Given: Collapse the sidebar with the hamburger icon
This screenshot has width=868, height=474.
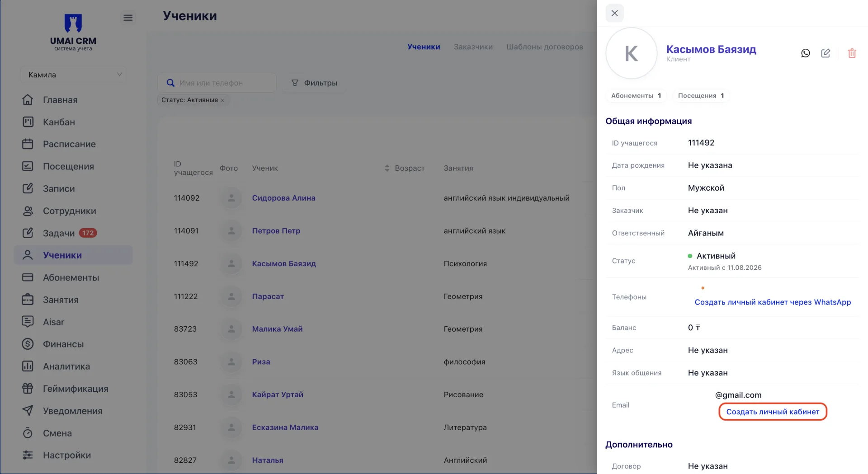Looking at the screenshot, I should tap(128, 18).
